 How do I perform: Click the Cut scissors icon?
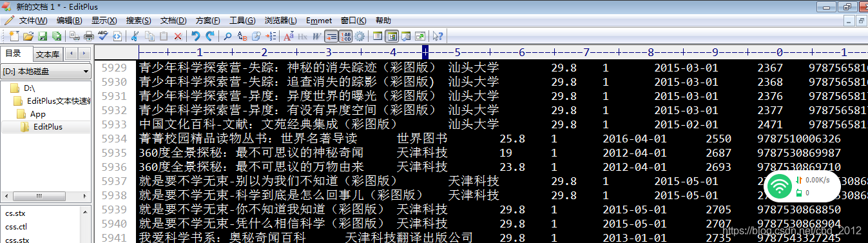[x=135, y=36]
